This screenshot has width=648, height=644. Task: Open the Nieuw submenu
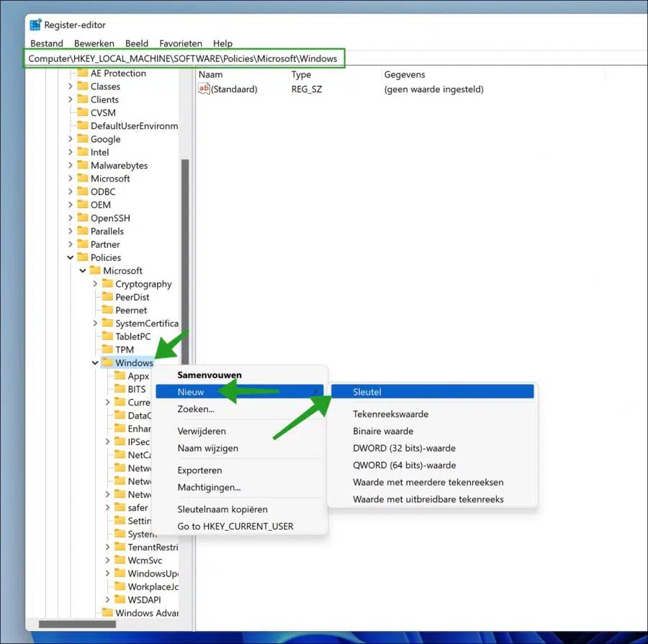coord(239,392)
